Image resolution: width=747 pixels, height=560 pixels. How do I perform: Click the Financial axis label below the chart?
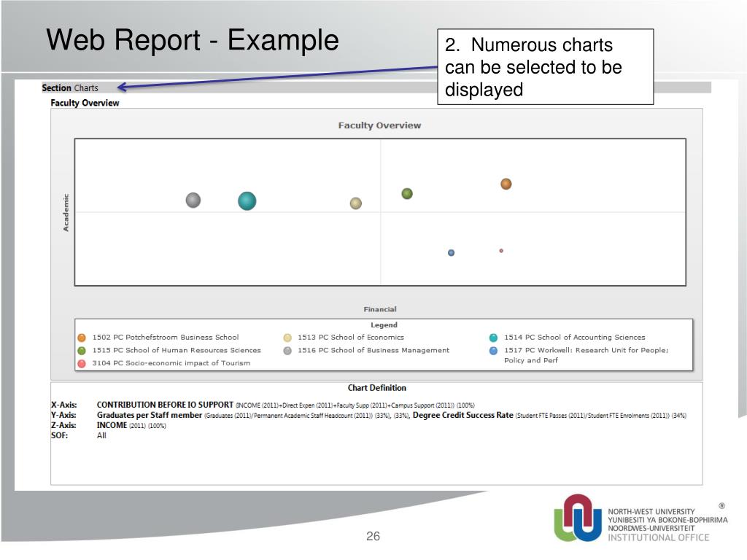[x=380, y=309]
